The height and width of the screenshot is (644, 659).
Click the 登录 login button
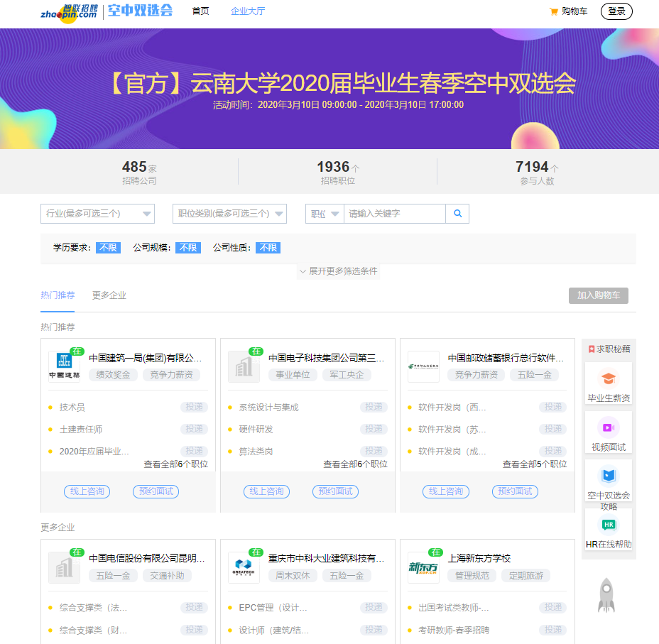coord(616,11)
